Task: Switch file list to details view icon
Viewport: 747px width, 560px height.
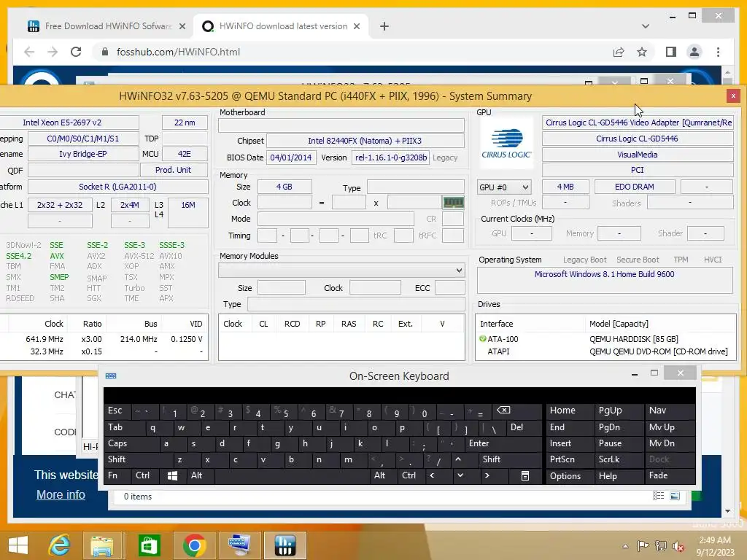Action: click(659, 496)
